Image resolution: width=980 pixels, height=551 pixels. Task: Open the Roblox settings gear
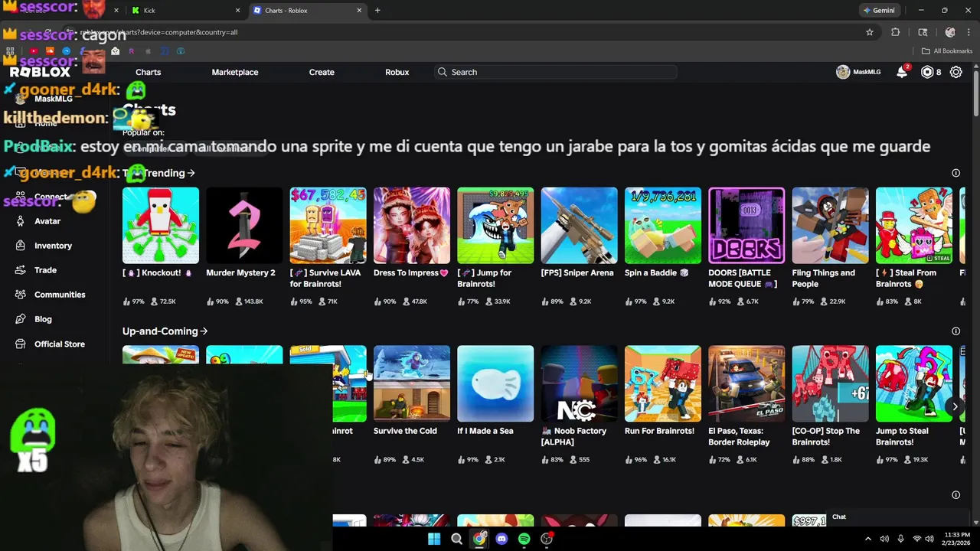pos(955,72)
